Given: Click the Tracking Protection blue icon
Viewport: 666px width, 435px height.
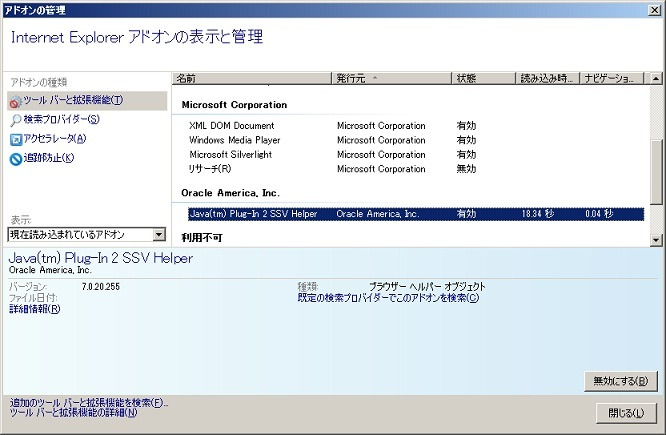Looking at the screenshot, I should click(16, 159).
